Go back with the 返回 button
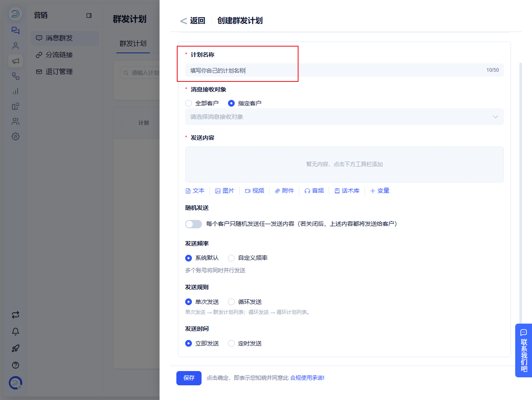Viewport: 532px width, 400px height. [x=193, y=21]
